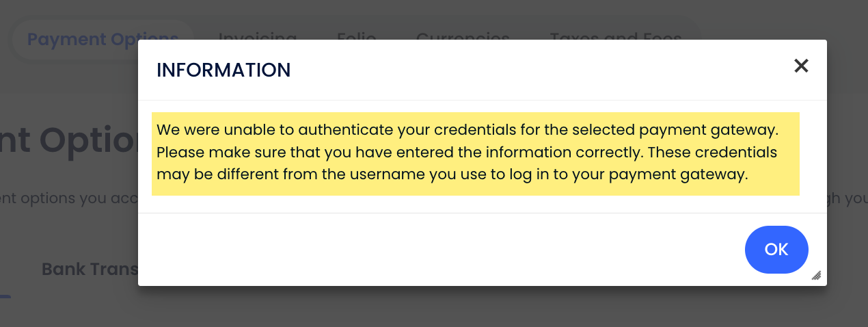Click the message line starting 'We were unable'
The width and height of the screenshot is (868, 327).
tap(467, 129)
